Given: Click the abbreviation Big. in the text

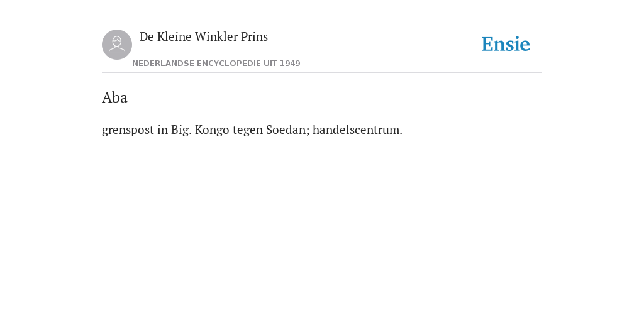Looking at the screenshot, I should coord(181,130).
